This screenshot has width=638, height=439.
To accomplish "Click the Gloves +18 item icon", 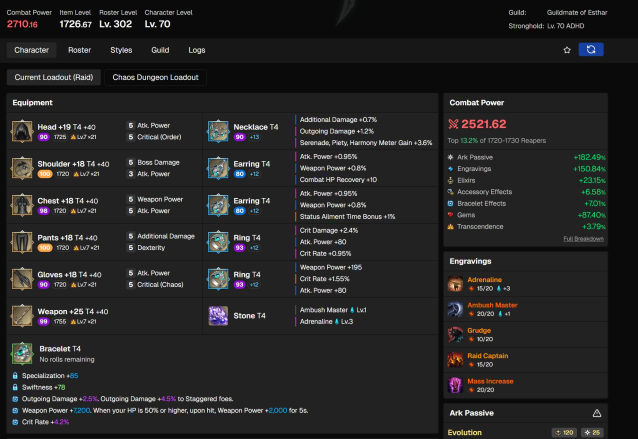I will (22, 279).
